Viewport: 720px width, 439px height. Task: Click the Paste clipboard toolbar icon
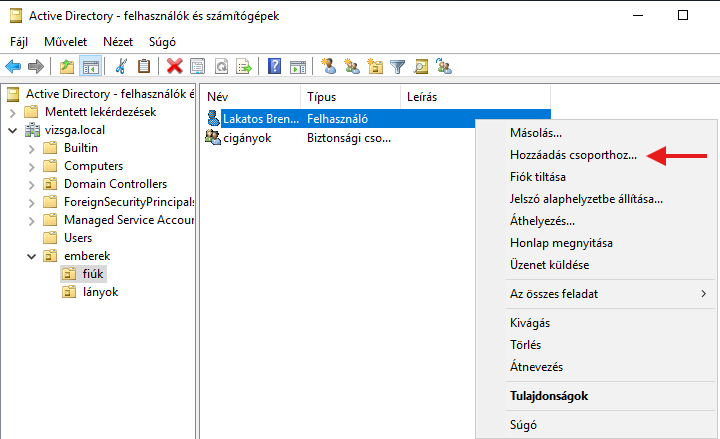144,67
